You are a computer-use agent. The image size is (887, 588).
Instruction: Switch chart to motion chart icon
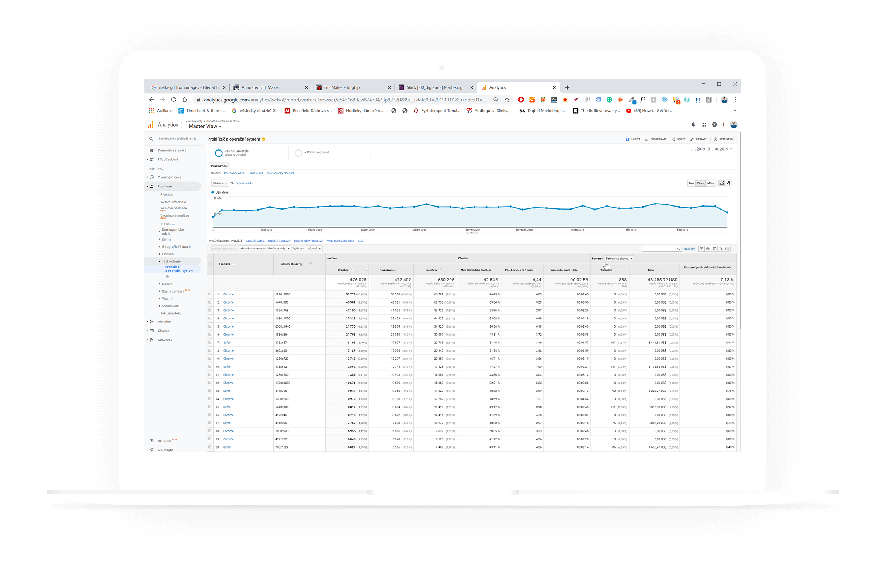(x=728, y=183)
